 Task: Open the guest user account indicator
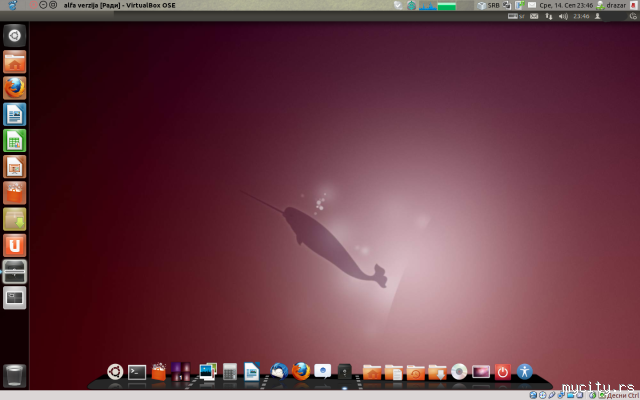(x=598, y=16)
